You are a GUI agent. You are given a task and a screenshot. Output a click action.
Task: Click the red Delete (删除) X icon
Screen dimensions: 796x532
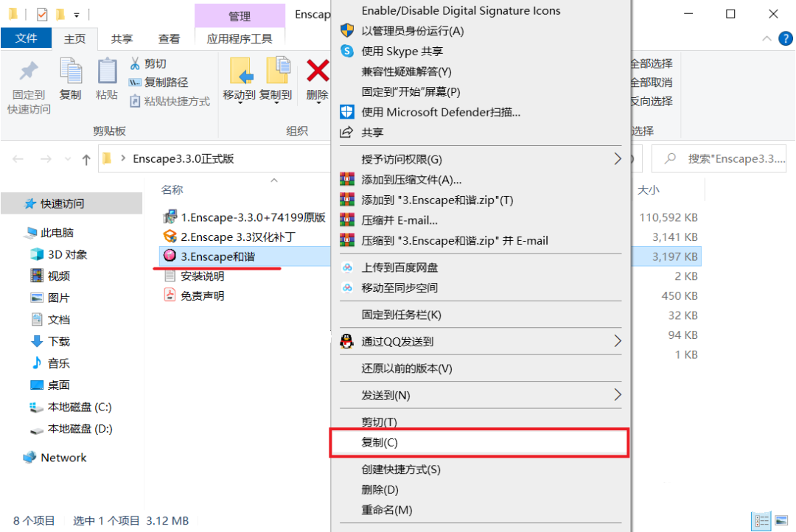[x=318, y=71]
